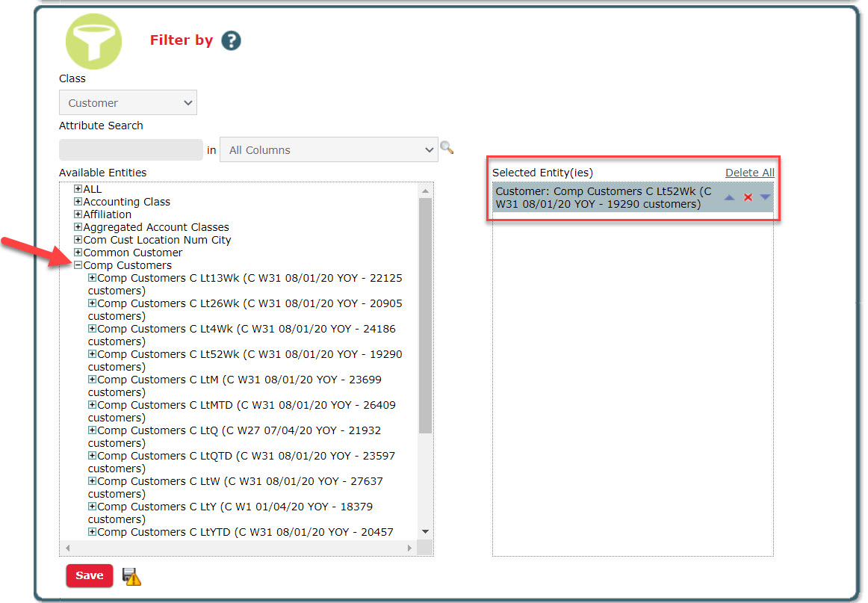
Task: Expand the Accounting Class node
Action: point(78,202)
